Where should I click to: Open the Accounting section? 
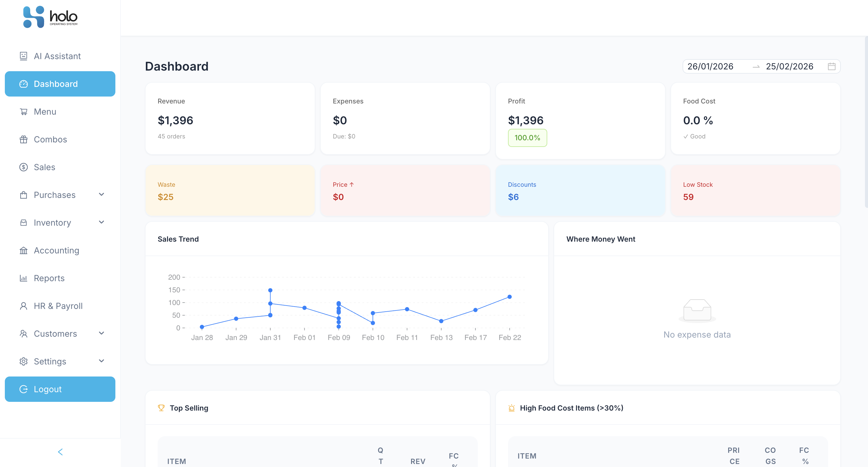(x=56, y=250)
